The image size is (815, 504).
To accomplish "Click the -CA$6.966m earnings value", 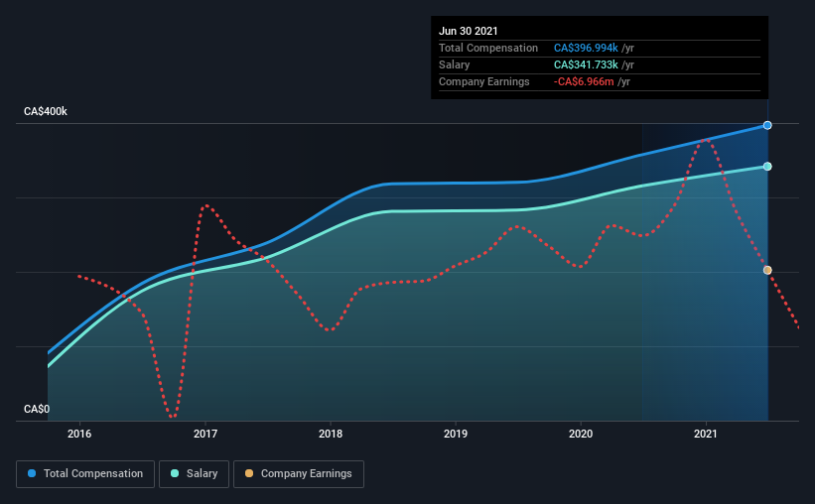I will [x=584, y=81].
